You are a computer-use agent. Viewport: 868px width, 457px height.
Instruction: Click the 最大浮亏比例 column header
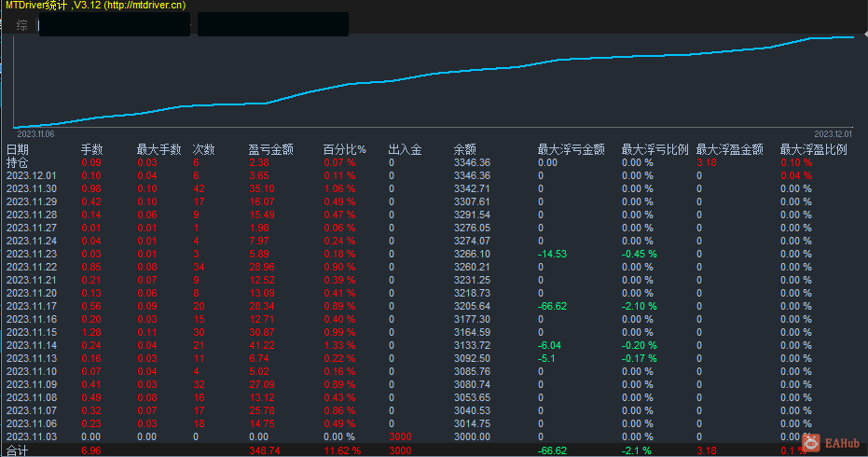pos(654,149)
